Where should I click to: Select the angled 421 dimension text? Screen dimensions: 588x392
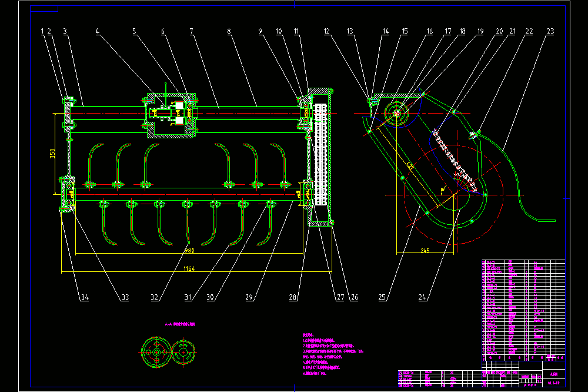click(409, 167)
